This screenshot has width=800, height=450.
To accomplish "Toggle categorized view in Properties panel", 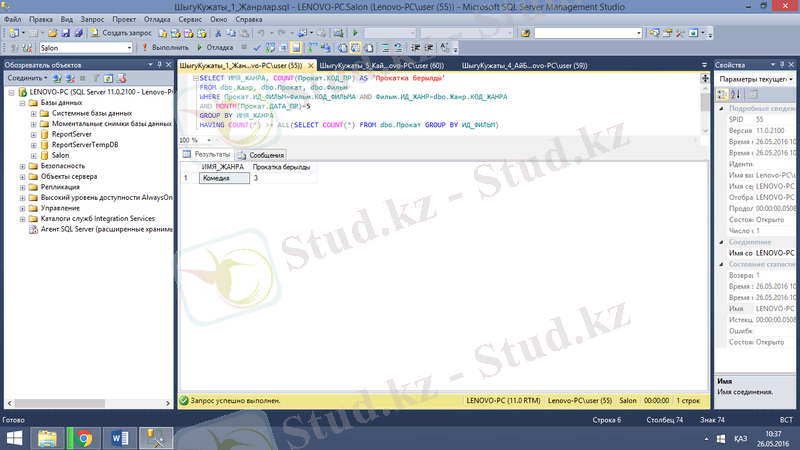I will [x=722, y=94].
